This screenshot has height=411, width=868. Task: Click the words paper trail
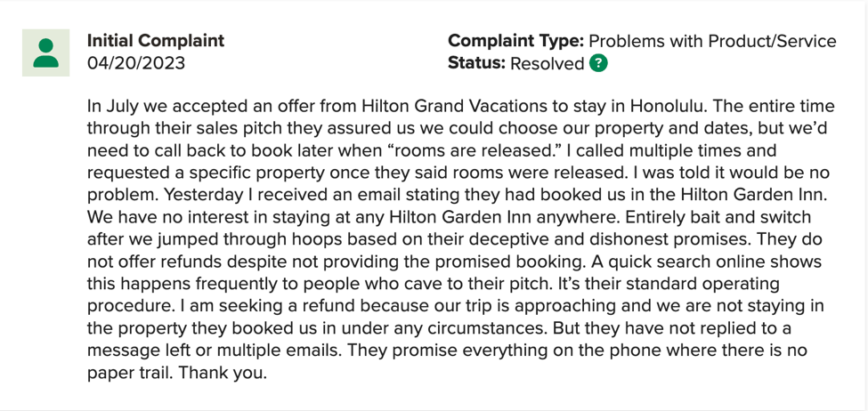point(130,373)
